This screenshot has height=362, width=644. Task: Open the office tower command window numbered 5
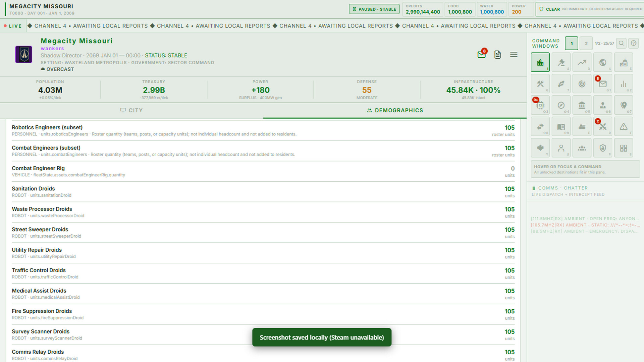623,62
